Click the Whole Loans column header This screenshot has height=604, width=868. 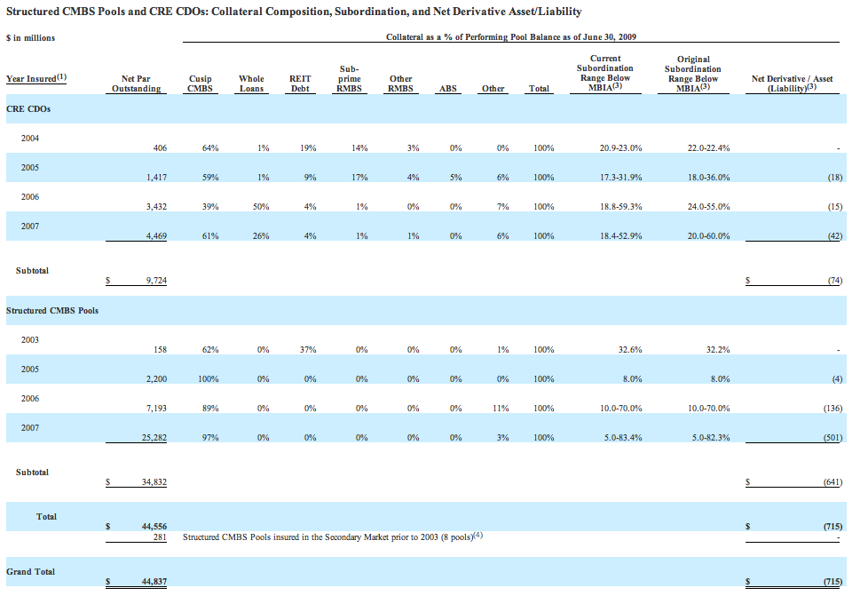point(251,83)
